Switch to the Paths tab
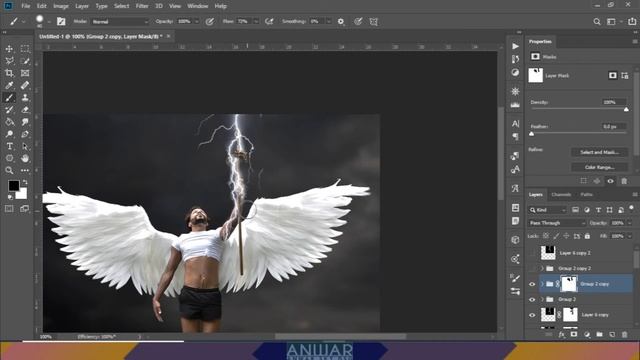The width and height of the screenshot is (640, 360). (x=587, y=195)
